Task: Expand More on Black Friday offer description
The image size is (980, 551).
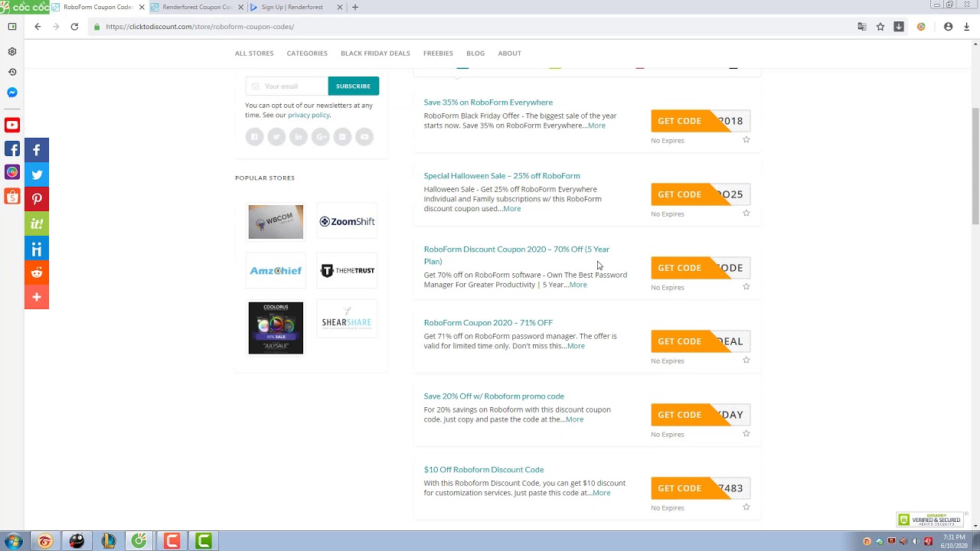Action: (x=596, y=126)
